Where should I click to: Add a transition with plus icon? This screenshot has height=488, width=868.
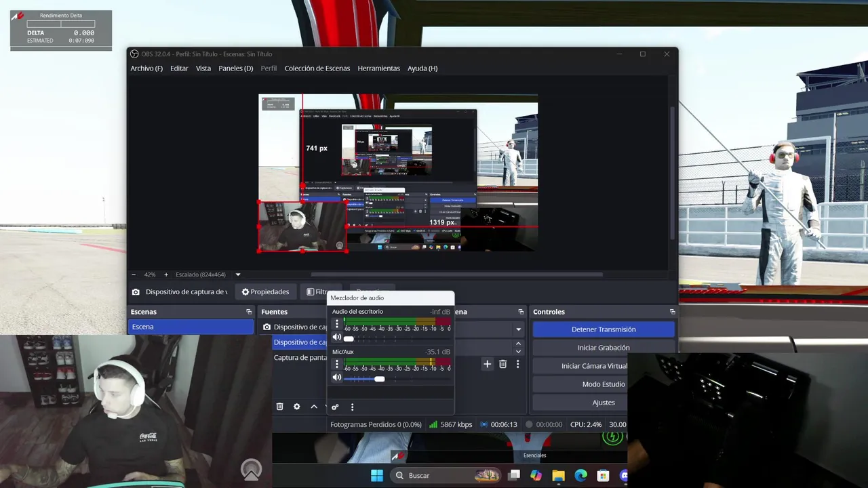click(487, 364)
